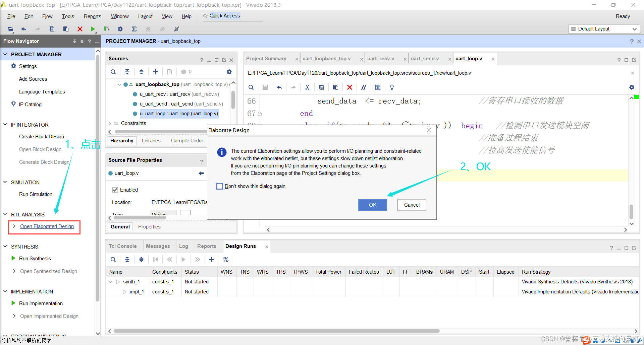
Task: Click Add Sources plus icon in Sources panel
Action: click(155, 72)
